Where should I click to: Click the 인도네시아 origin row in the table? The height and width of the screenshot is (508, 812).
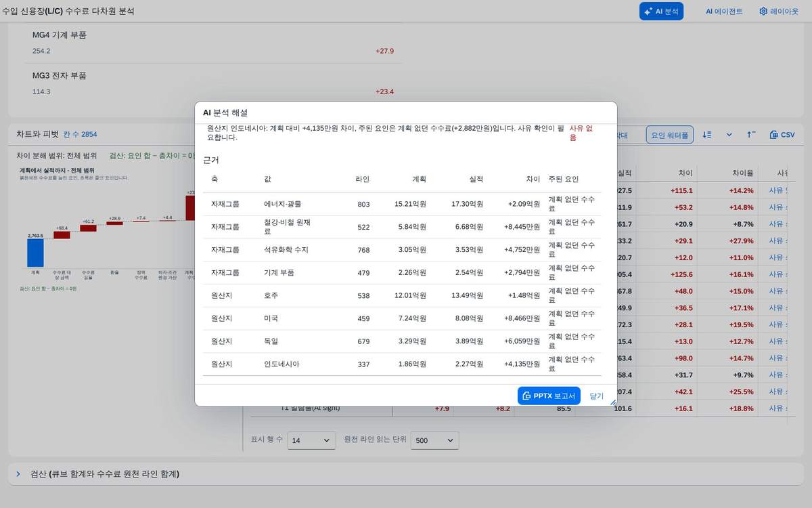pyautogui.click(x=402, y=364)
